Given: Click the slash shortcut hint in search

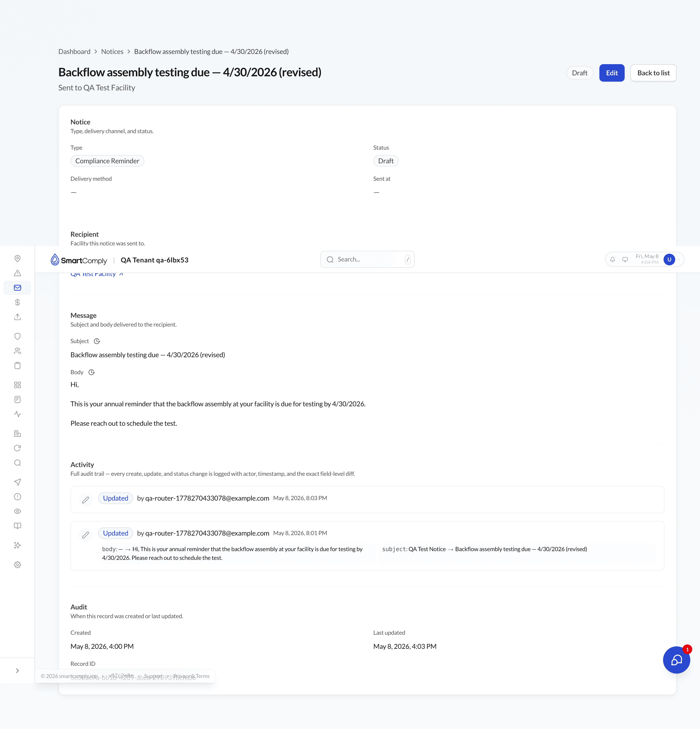Looking at the screenshot, I should (x=408, y=260).
